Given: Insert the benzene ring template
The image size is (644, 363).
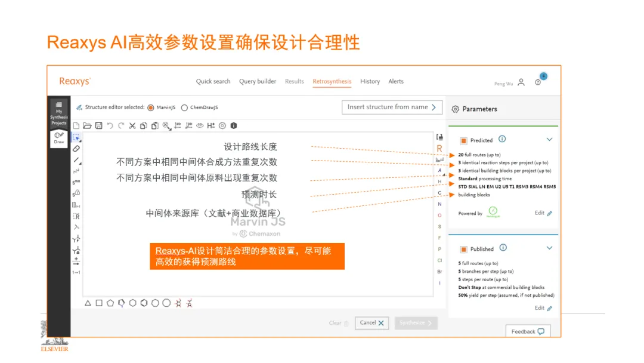Looking at the screenshot, I should [x=144, y=303].
